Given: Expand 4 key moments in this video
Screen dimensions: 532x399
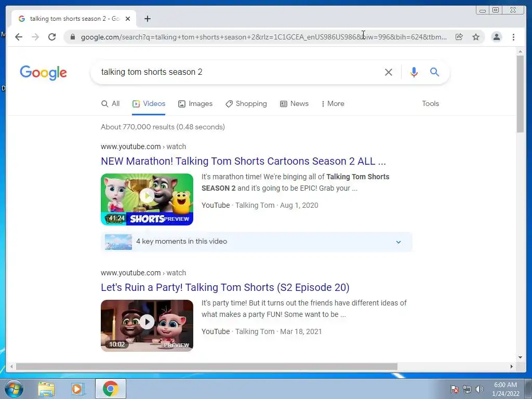Looking at the screenshot, I should tap(257, 242).
